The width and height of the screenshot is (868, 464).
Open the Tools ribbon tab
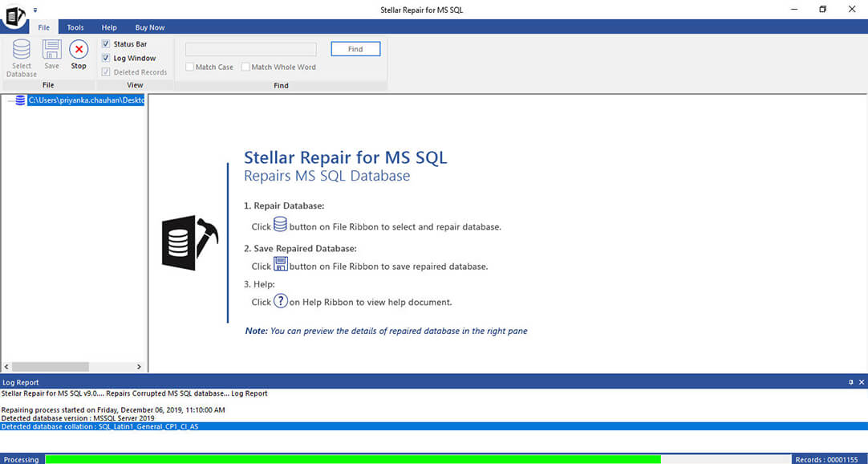point(75,27)
